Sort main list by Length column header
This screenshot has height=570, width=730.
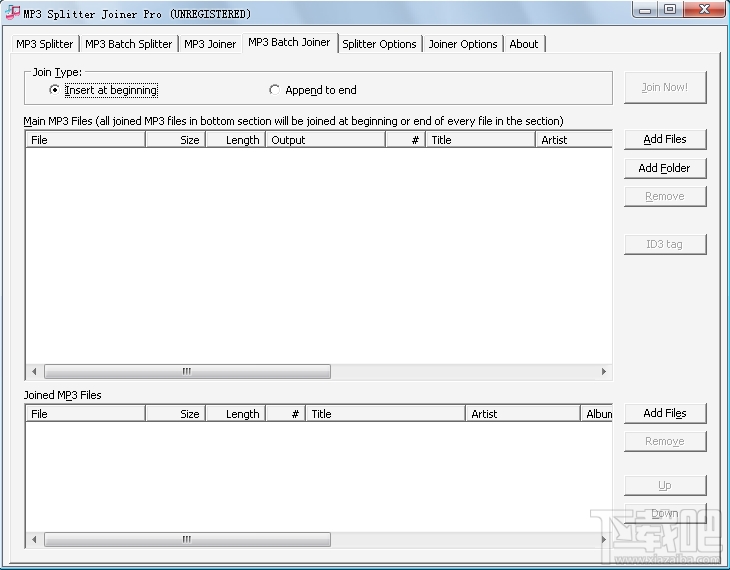pos(236,140)
